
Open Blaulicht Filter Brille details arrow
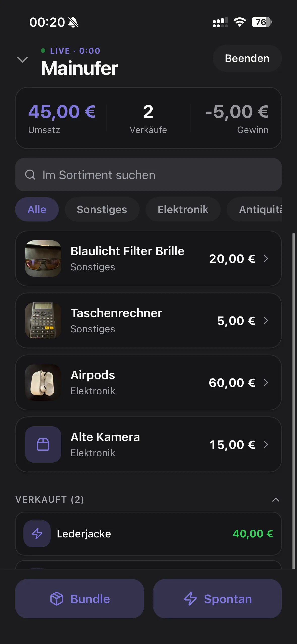click(266, 259)
